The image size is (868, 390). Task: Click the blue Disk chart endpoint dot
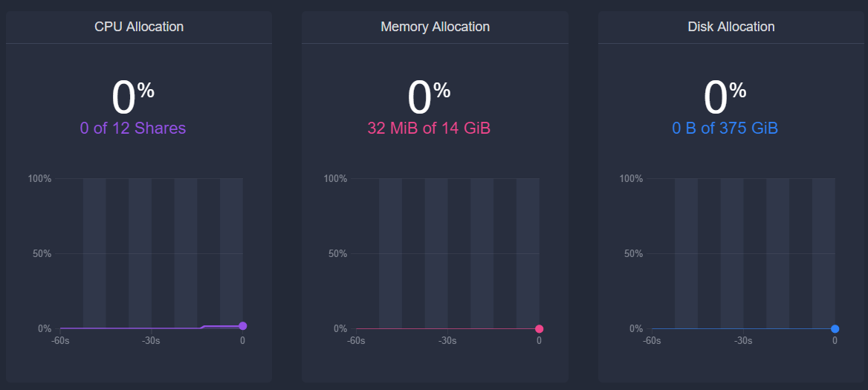tap(835, 329)
